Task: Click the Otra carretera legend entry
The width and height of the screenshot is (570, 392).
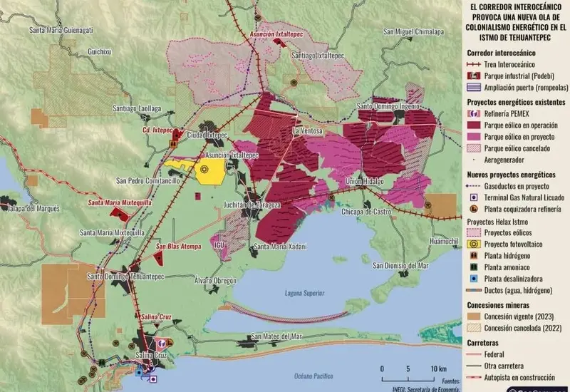Action: (504, 366)
